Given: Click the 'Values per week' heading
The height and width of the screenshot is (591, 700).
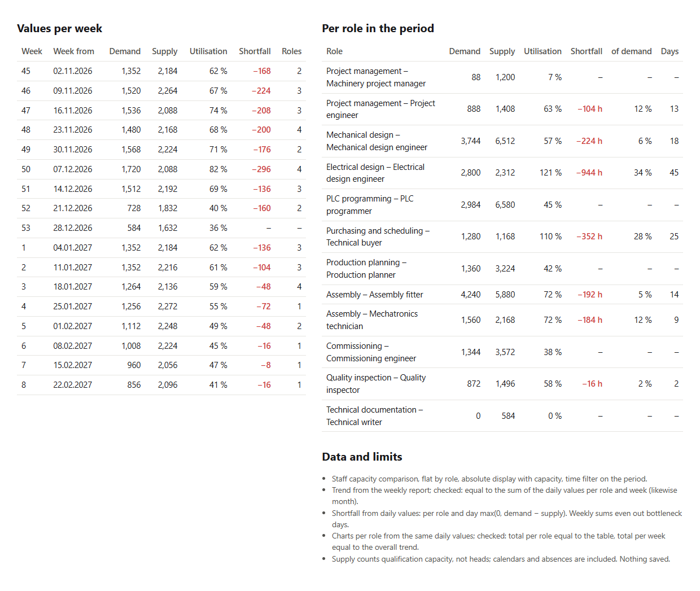Looking at the screenshot, I should coord(59,28).
